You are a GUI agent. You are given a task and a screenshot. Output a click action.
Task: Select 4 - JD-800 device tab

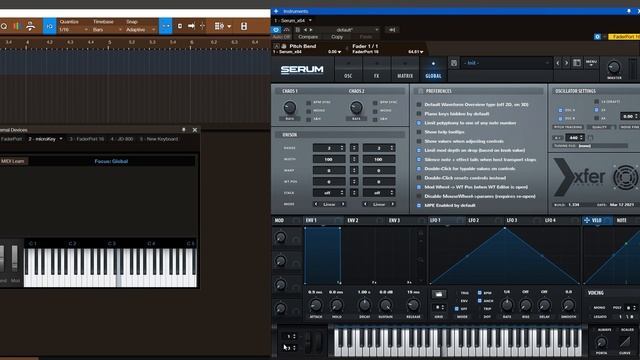pyautogui.click(x=122, y=139)
